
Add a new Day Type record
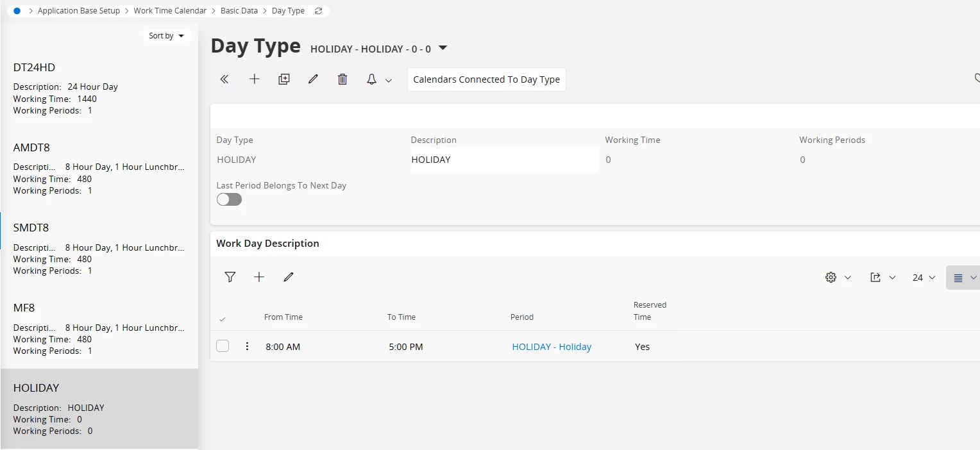(255, 79)
